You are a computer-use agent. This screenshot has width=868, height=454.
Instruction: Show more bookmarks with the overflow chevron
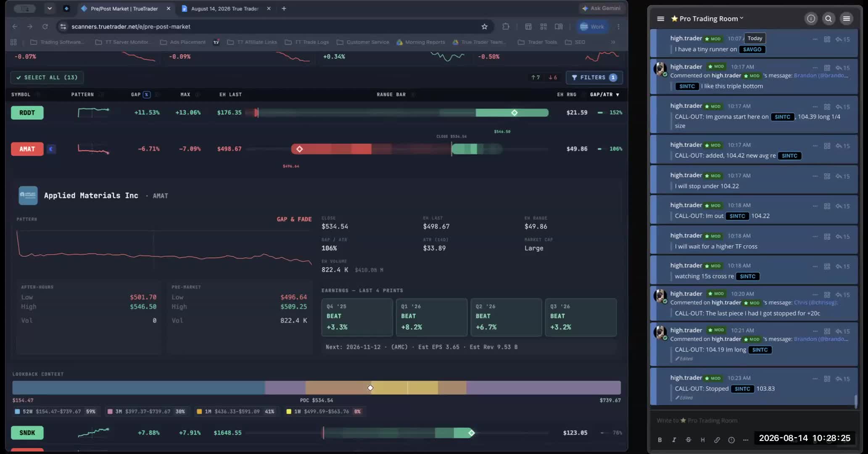click(x=613, y=42)
